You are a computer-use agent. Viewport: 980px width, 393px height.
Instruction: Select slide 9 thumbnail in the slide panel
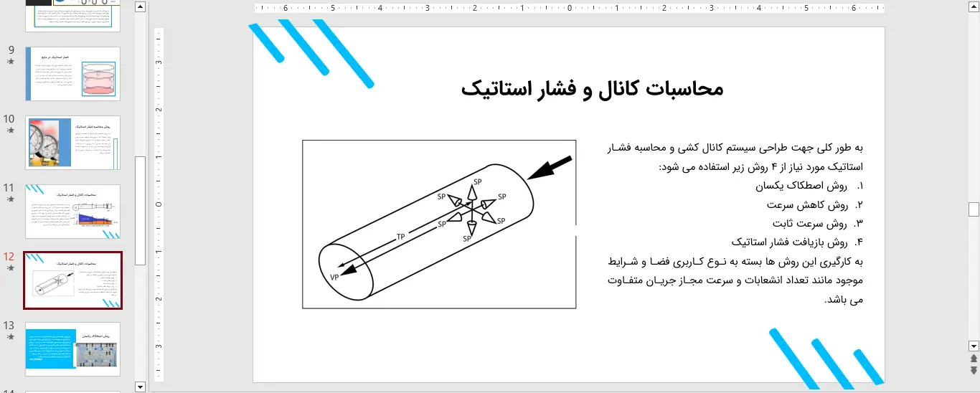coord(72,73)
